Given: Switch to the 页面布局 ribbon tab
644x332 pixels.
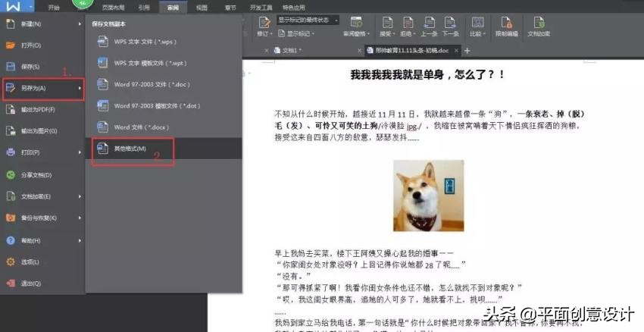Looking at the screenshot, I should coord(113,8).
